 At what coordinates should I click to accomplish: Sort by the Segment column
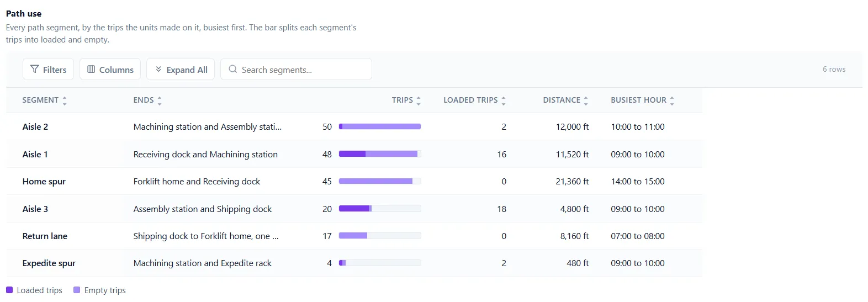coord(44,100)
